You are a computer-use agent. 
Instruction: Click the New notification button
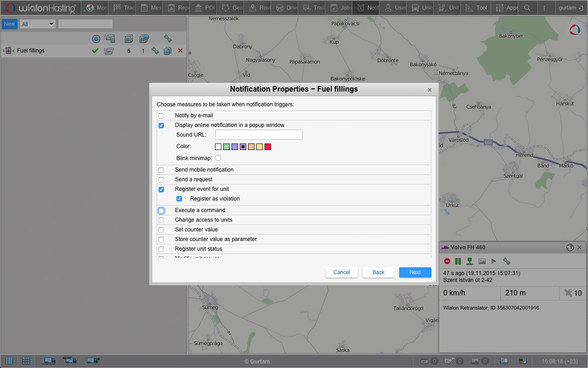(x=9, y=24)
